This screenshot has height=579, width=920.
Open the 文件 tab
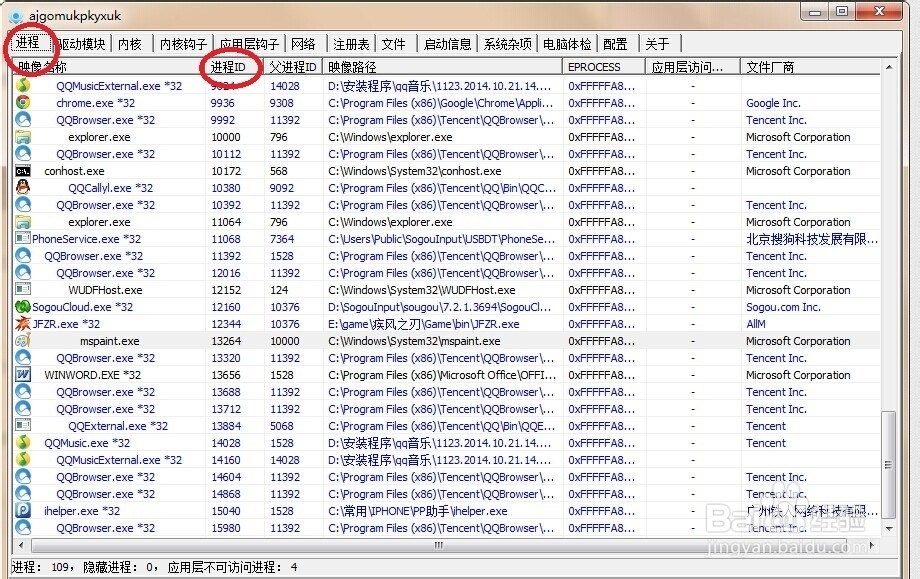pos(394,44)
